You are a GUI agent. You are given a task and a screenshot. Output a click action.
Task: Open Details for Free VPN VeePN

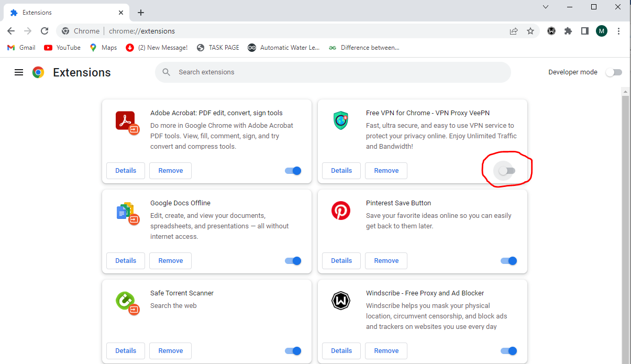pos(341,171)
